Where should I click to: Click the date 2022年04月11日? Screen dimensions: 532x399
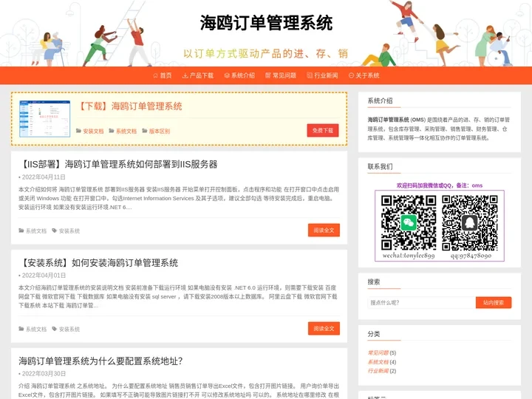tap(44, 177)
